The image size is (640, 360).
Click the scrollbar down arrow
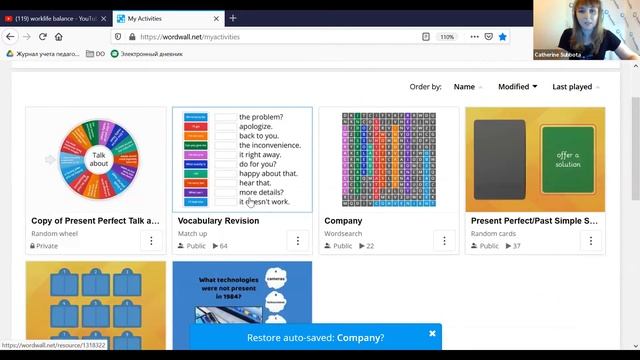(636, 346)
